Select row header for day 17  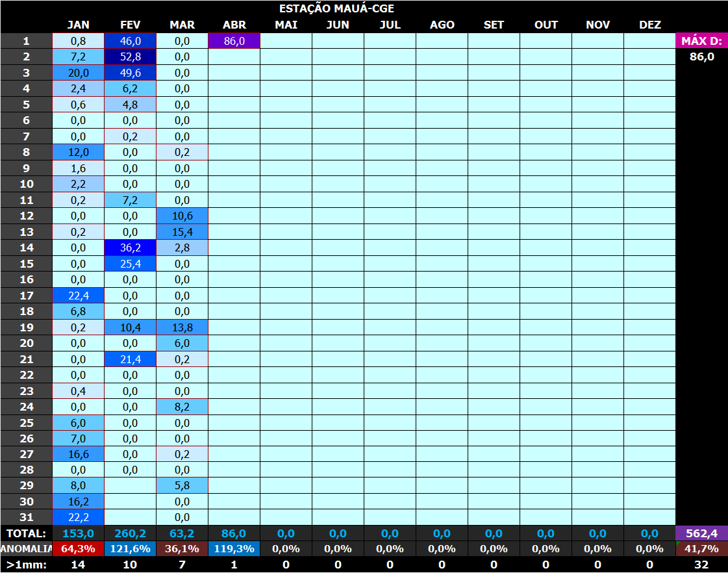pos(27,296)
